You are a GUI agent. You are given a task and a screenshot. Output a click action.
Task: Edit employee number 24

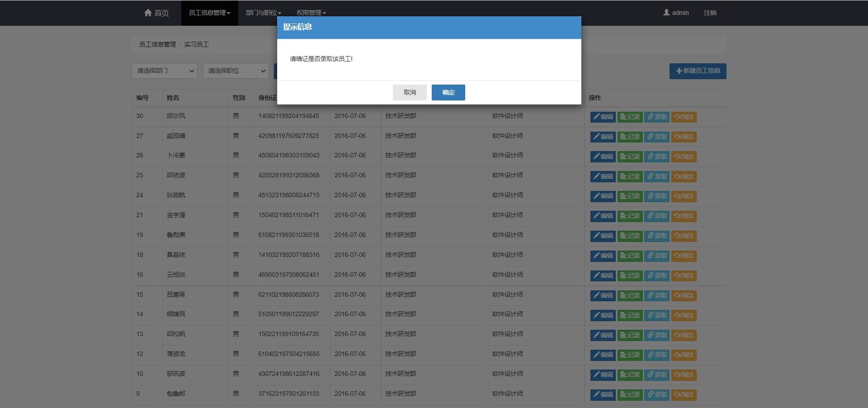coord(603,196)
